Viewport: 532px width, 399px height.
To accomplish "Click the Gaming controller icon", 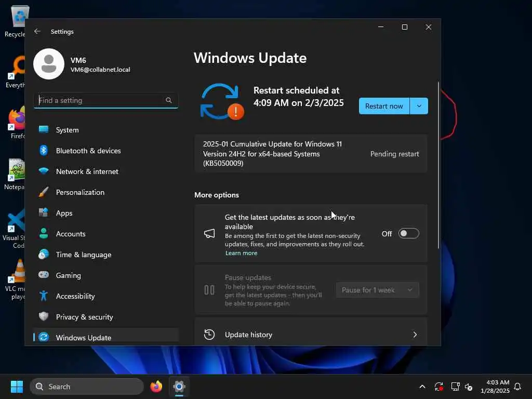I will 44,275.
